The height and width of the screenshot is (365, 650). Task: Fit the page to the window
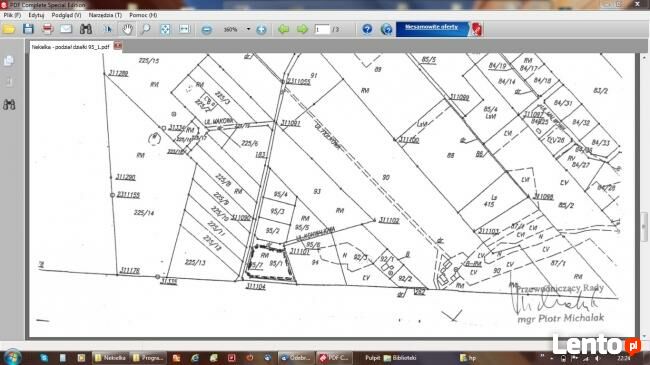tap(165, 29)
